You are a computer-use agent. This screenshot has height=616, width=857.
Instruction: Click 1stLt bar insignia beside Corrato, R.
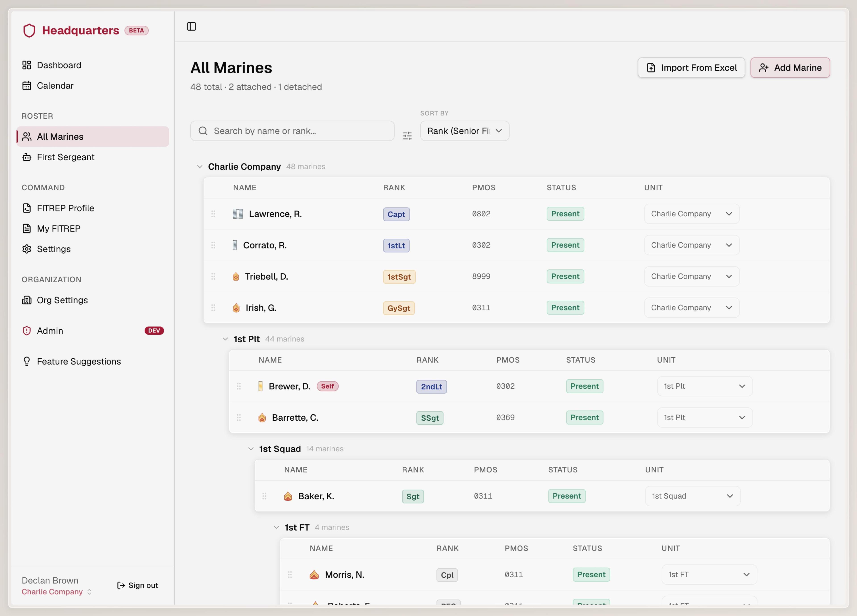click(x=235, y=245)
